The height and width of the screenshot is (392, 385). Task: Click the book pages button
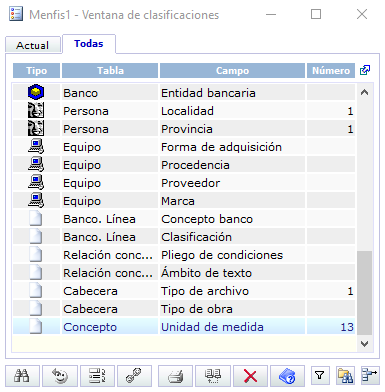pos(213,376)
